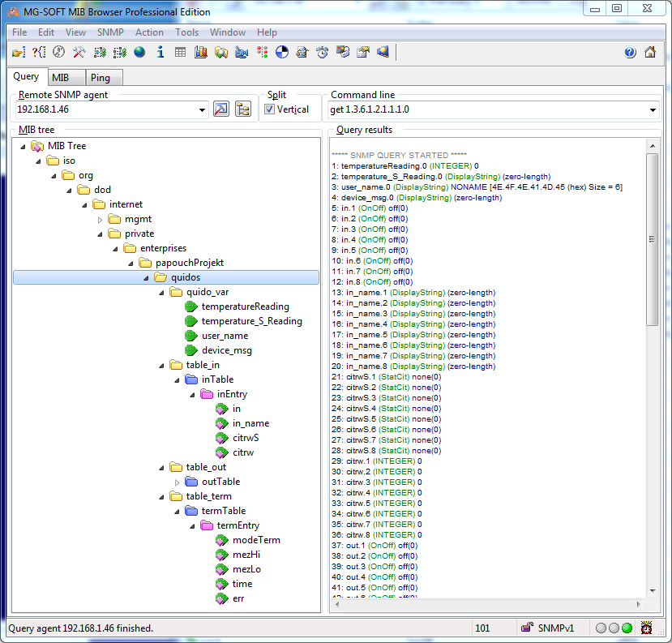Open the Tools menu
Image resolution: width=672 pixels, height=643 pixels.
coord(187,32)
